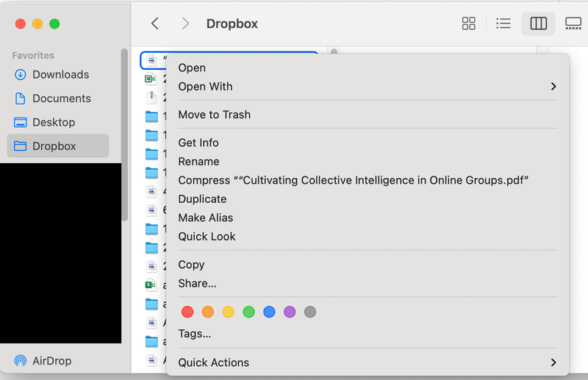The image size is (588, 380).
Task: Select Documents in Favorites sidebar
Action: pos(61,98)
